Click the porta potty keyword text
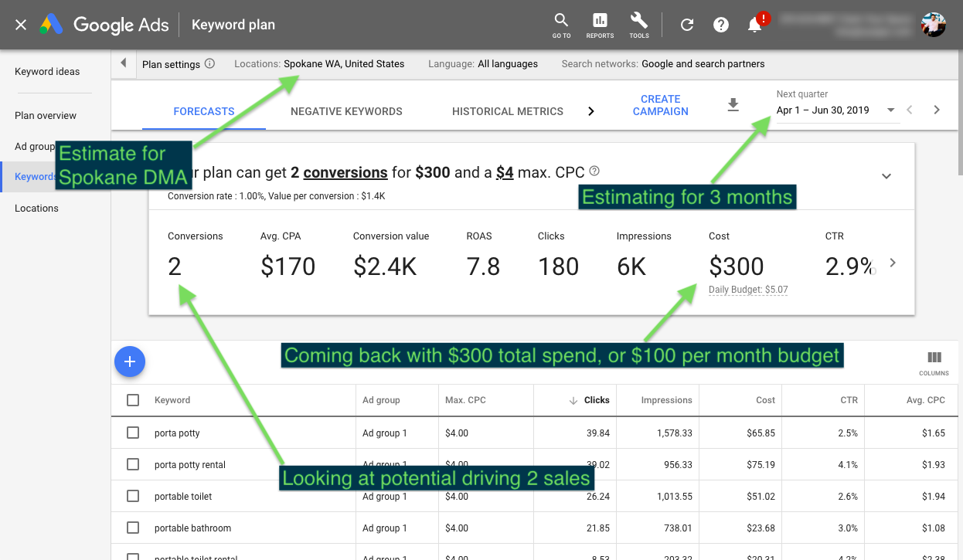Viewport: 963px width, 560px height. coord(177,433)
